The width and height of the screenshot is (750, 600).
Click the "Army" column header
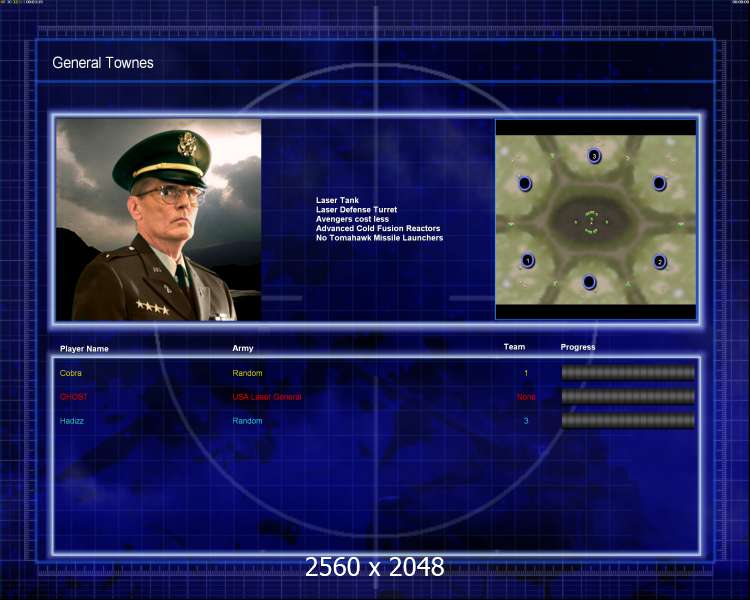(243, 348)
